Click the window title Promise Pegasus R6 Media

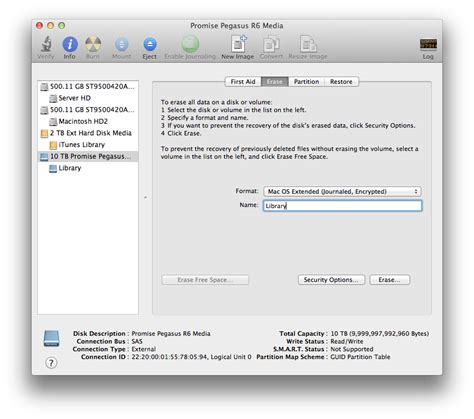pos(237,26)
